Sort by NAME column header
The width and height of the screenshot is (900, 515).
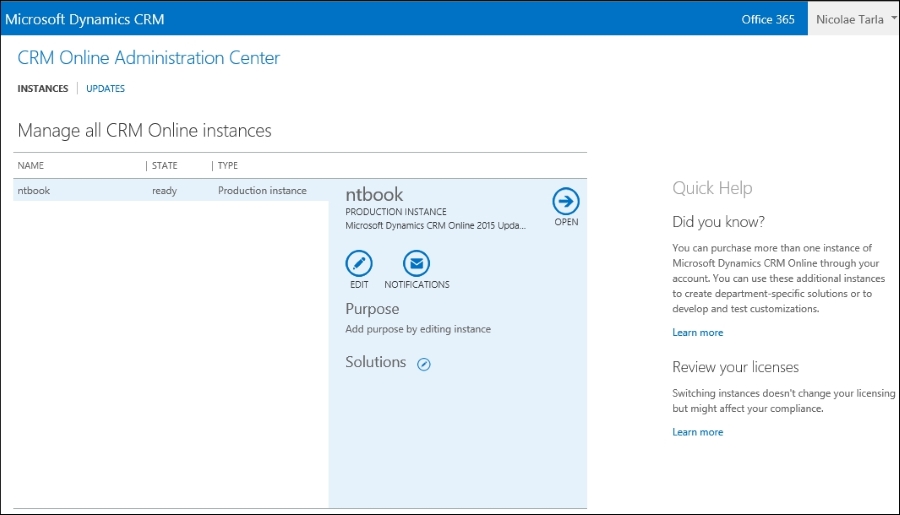[x=30, y=165]
